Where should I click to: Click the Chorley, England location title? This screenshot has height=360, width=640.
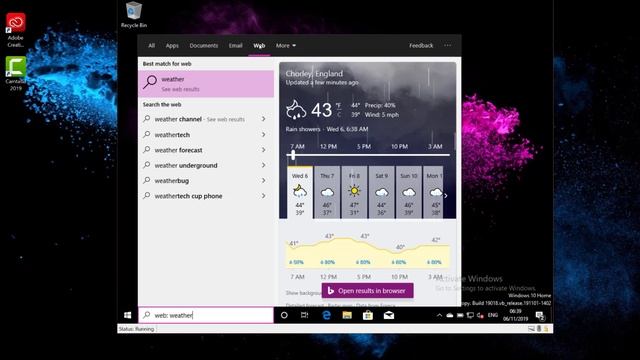(x=314, y=74)
